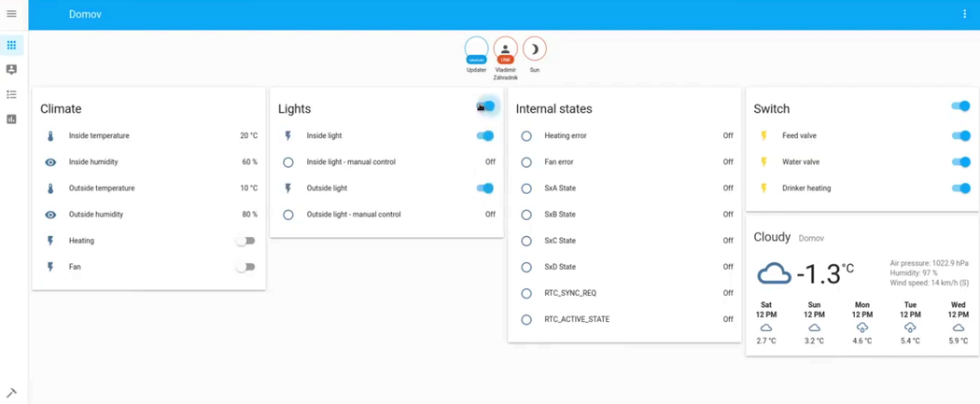Click the Sun moon badge
The width and height of the screenshot is (980, 404).
pyautogui.click(x=534, y=49)
